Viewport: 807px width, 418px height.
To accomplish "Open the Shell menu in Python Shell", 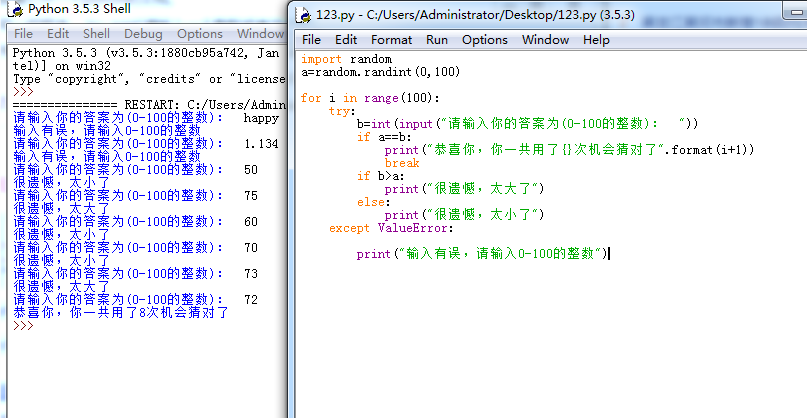I will [x=96, y=34].
